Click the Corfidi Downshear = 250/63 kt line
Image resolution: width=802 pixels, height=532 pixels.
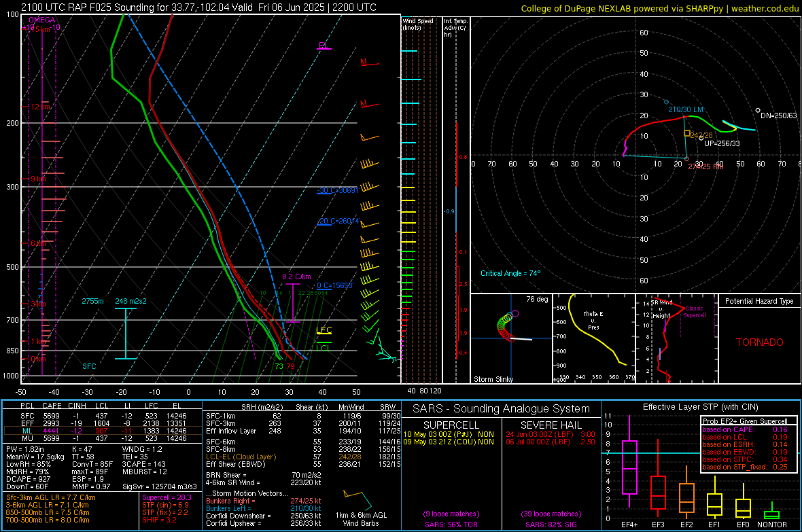click(264, 516)
